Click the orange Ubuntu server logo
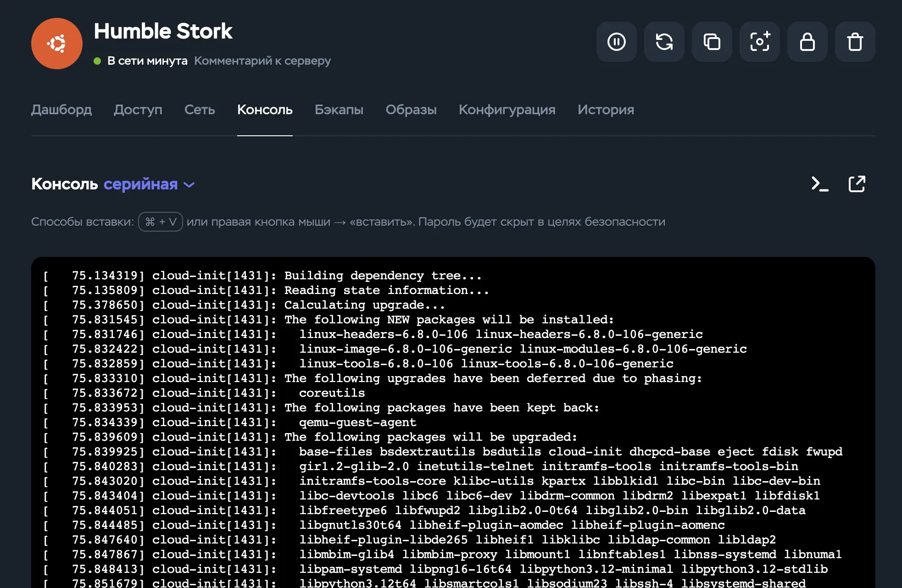The width and height of the screenshot is (902, 588). (x=57, y=44)
